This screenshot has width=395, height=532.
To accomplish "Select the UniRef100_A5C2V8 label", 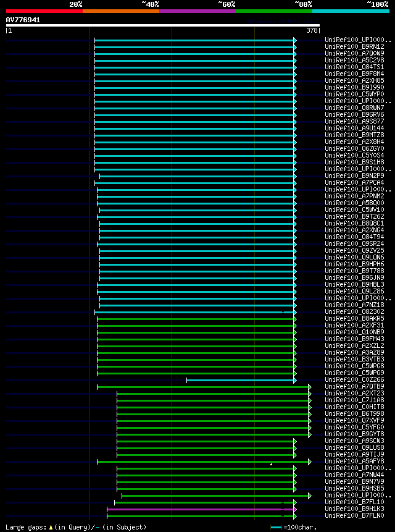I will [x=354, y=60].
